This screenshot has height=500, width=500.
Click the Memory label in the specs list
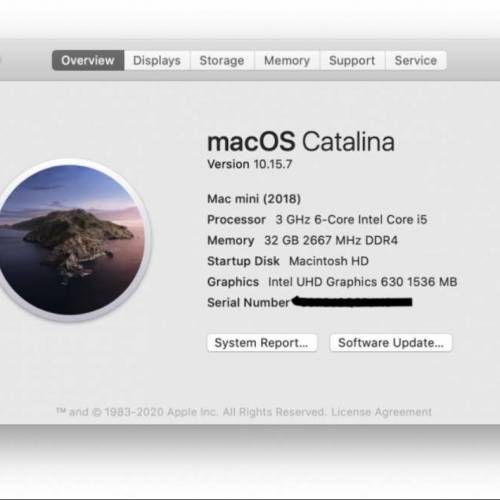(231, 240)
